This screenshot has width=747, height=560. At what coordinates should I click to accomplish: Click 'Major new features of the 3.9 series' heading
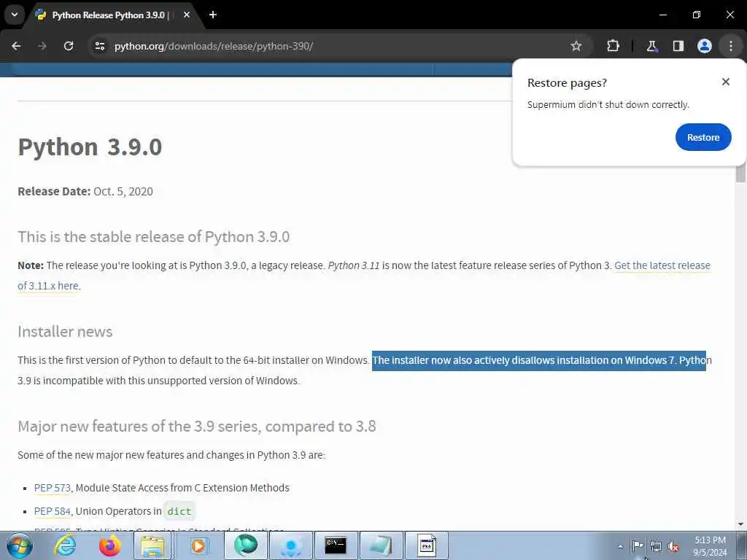point(197,426)
